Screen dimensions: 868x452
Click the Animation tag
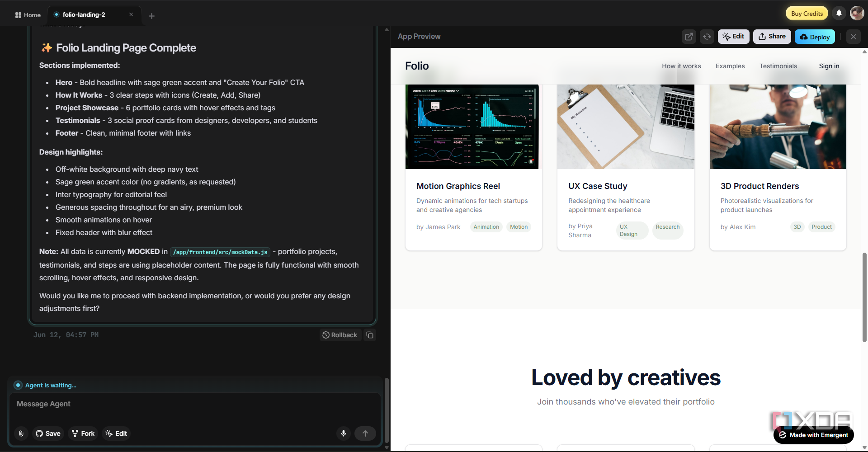coord(486,227)
